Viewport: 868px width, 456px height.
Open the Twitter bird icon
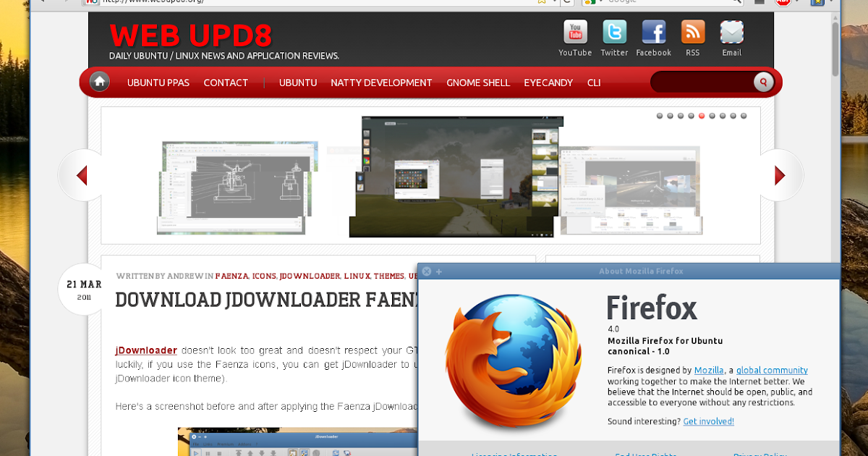(614, 32)
